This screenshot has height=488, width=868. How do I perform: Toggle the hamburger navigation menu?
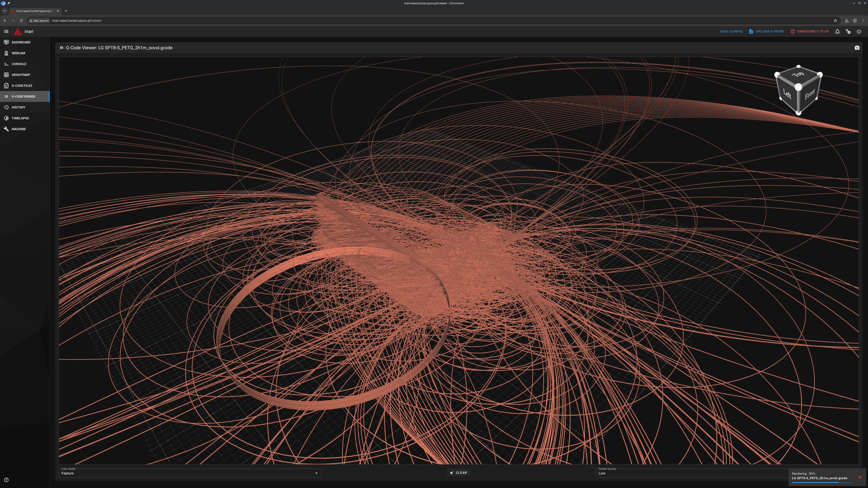tap(6, 31)
